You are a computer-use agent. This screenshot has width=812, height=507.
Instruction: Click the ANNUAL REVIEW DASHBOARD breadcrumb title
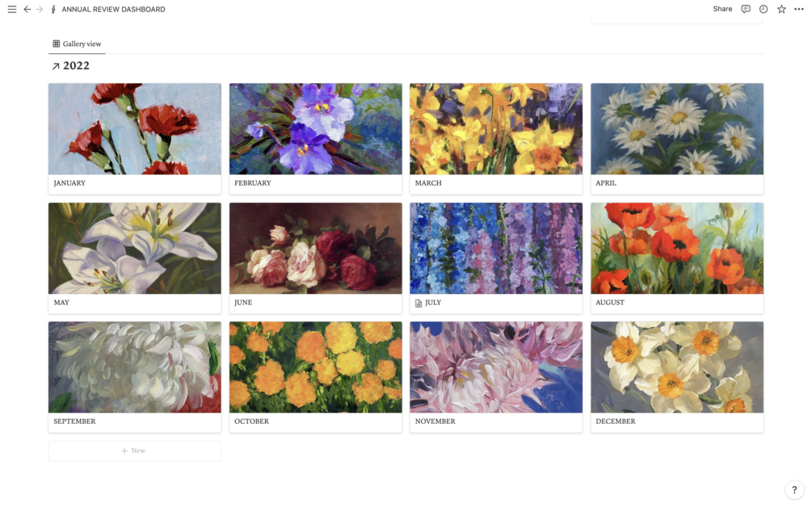pos(113,10)
